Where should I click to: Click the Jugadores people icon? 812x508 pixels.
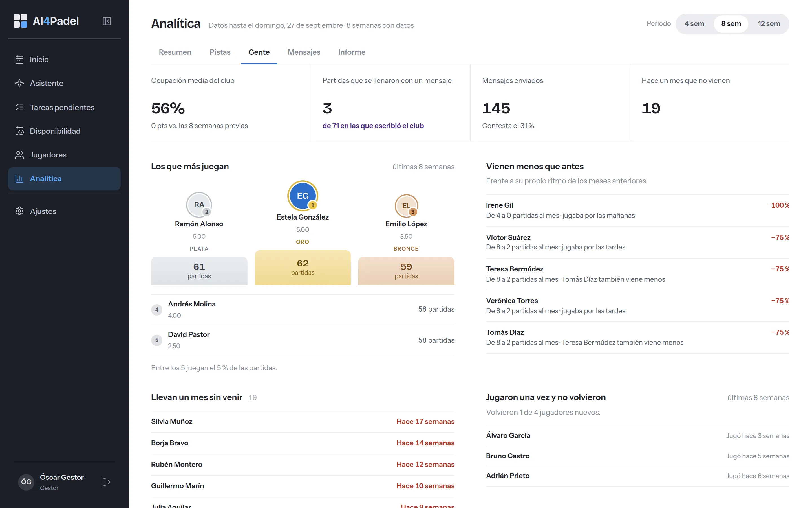tap(19, 155)
